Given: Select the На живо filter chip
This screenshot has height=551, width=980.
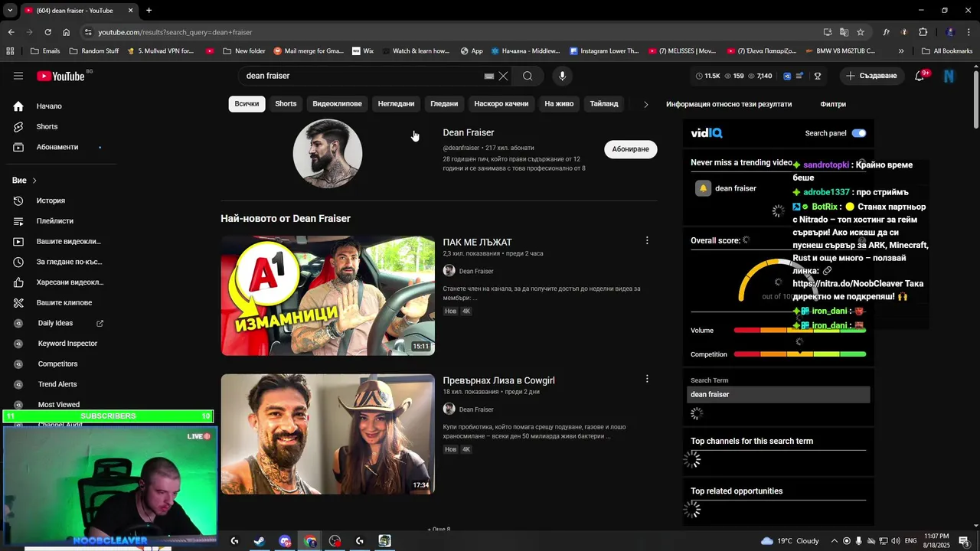Looking at the screenshot, I should [x=559, y=104].
